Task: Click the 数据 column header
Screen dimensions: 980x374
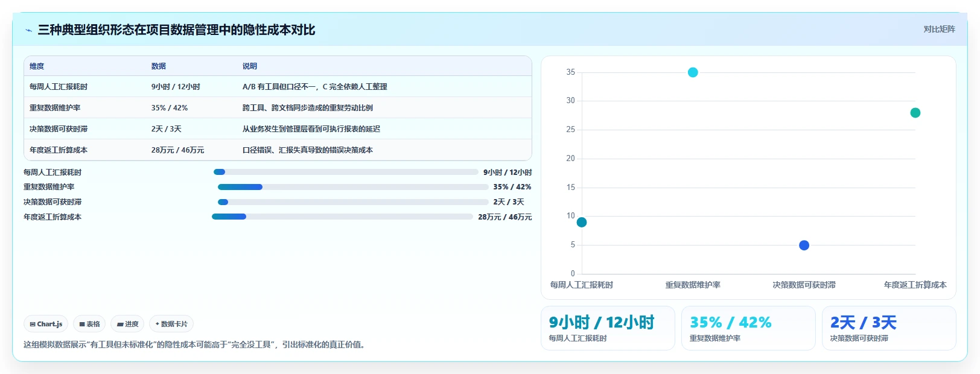Action: pyautogui.click(x=159, y=66)
